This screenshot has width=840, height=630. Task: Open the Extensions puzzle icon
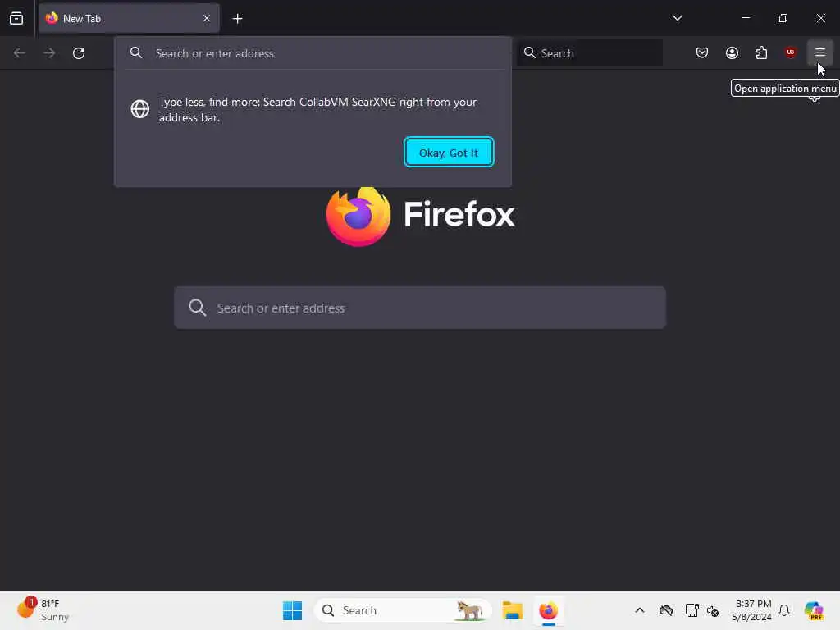(761, 52)
